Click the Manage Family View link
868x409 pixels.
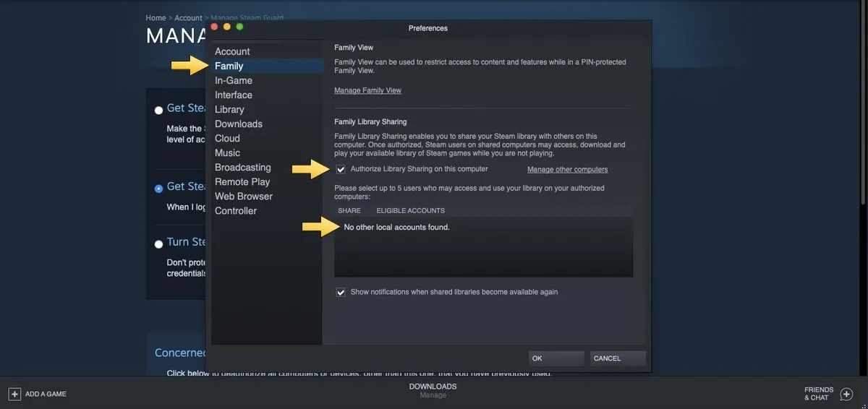367,90
